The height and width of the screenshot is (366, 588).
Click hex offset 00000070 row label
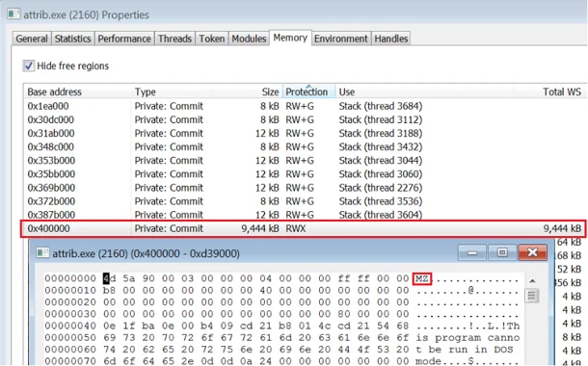[70, 361]
